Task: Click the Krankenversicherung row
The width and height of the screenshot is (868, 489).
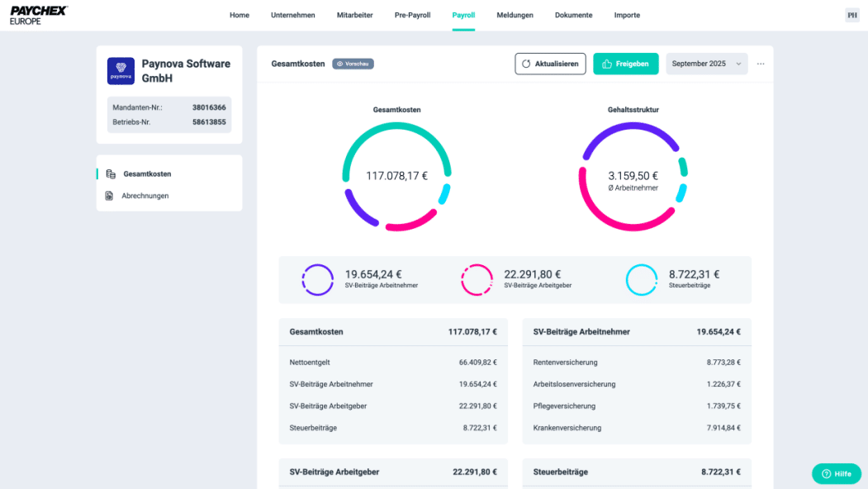Action: tap(637, 428)
